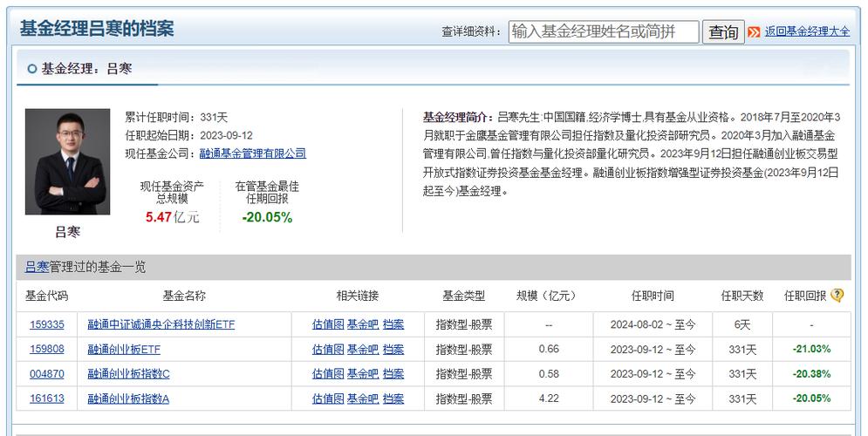Open fund code 159808
Screen dimensions: 868x436
(x=47, y=349)
